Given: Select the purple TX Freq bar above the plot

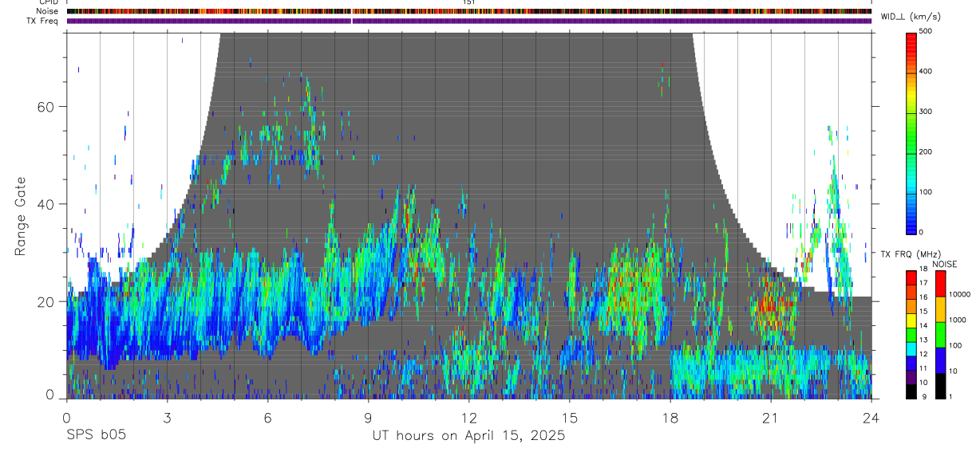Looking at the screenshot, I should [x=468, y=21].
